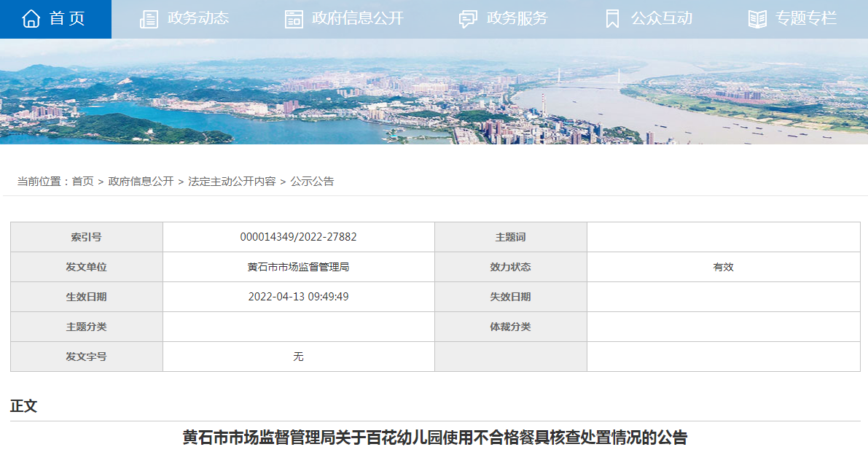This screenshot has width=868, height=463.
Task: Click the 效力状态 label cell
Action: 510,267
